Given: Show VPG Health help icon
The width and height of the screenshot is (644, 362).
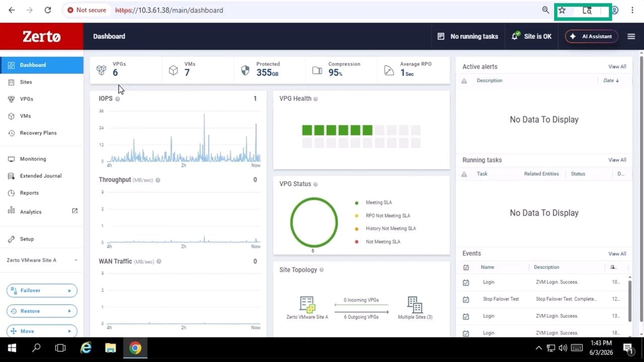Looking at the screenshot, I should pos(316,99).
